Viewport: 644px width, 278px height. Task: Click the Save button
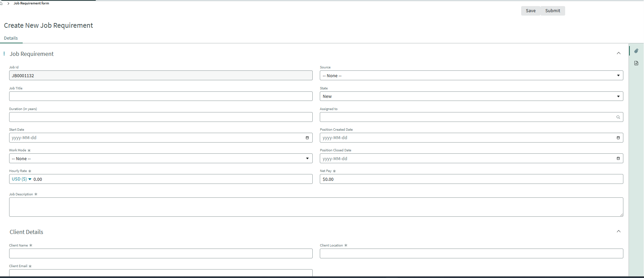(531, 11)
